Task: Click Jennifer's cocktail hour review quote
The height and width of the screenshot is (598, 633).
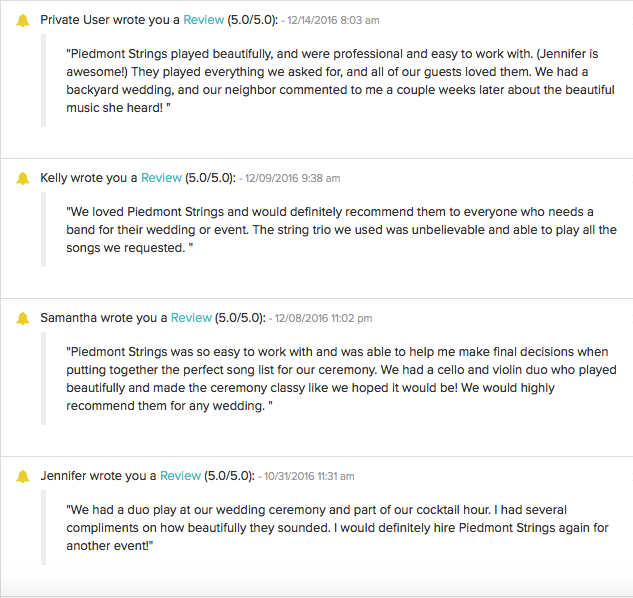Action: click(x=337, y=528)
